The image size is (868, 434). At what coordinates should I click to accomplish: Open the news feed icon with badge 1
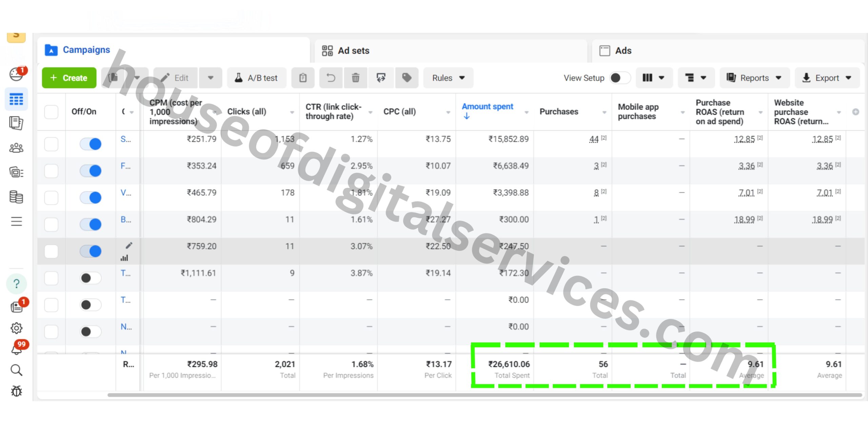[x=17, y=307]
